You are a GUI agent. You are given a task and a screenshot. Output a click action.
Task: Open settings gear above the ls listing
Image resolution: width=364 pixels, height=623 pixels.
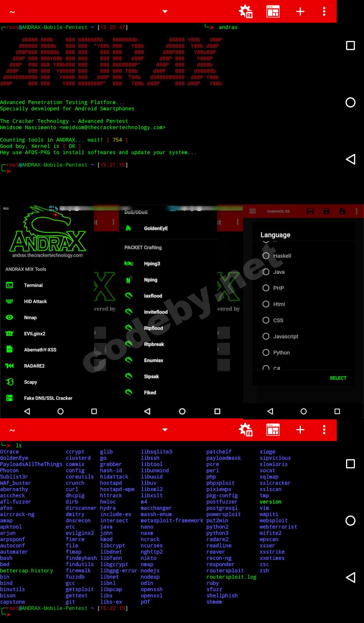246,430
